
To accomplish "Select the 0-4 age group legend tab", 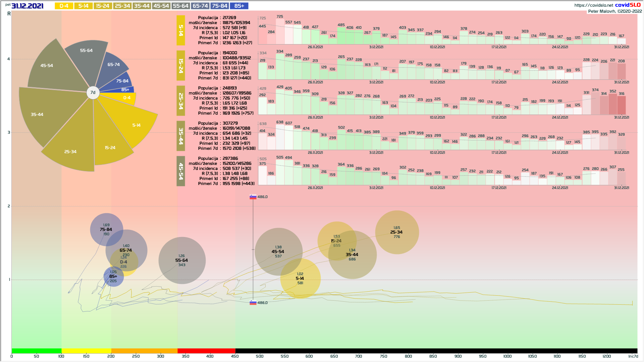I will click(x=64, y=6).
